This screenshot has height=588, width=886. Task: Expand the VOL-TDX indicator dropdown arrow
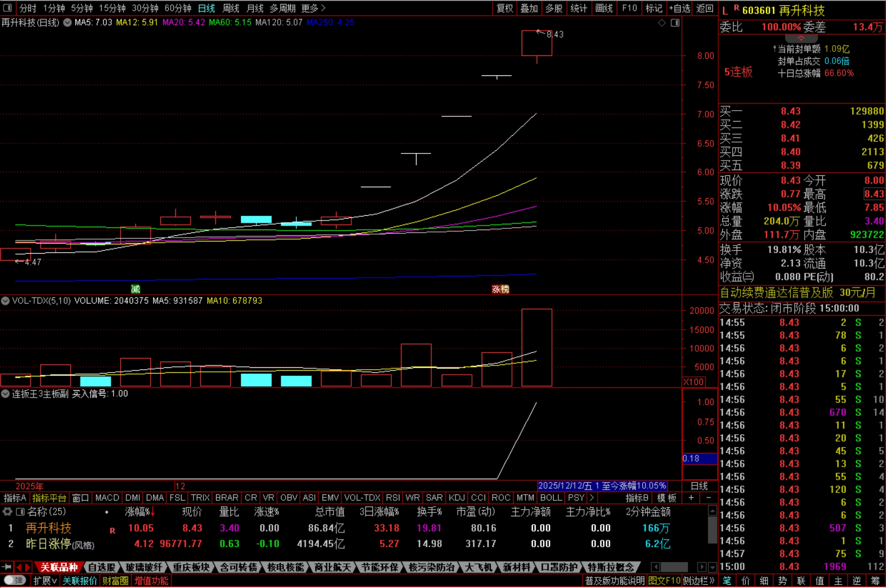(x=5, y=301)
